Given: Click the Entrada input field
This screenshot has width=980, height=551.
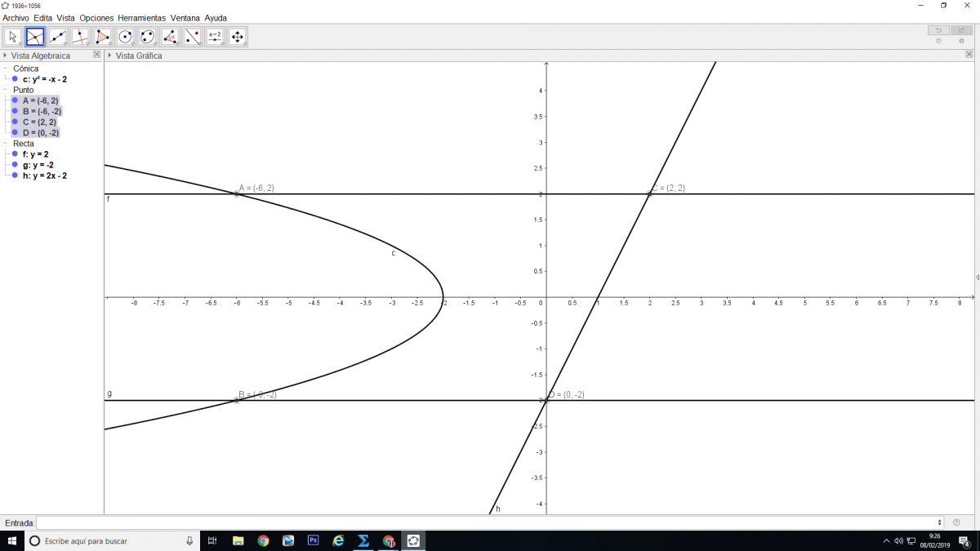Looking at the screenshot, I should coord(488,522).
